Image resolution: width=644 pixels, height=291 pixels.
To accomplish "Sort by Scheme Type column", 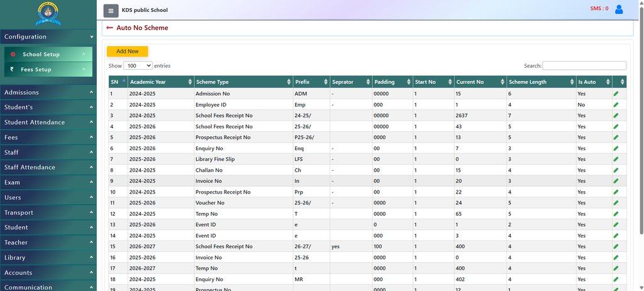I will (x=243, y=82).
